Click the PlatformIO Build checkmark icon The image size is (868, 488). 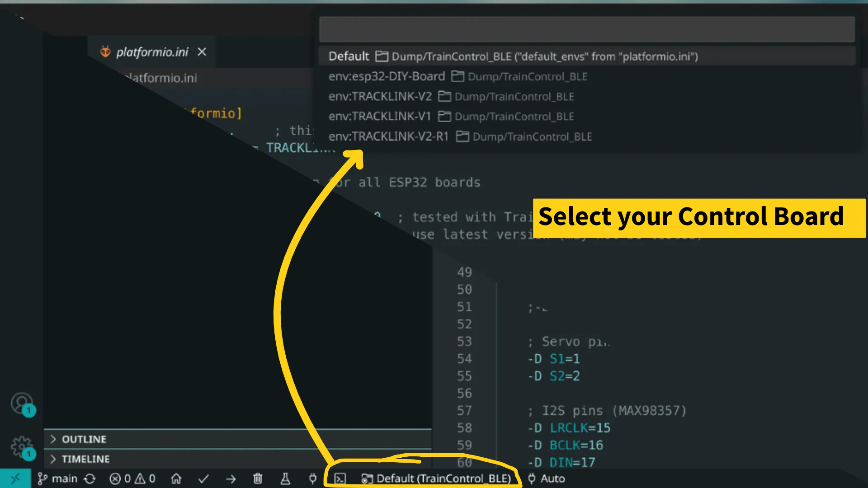(x=203, y=479)
